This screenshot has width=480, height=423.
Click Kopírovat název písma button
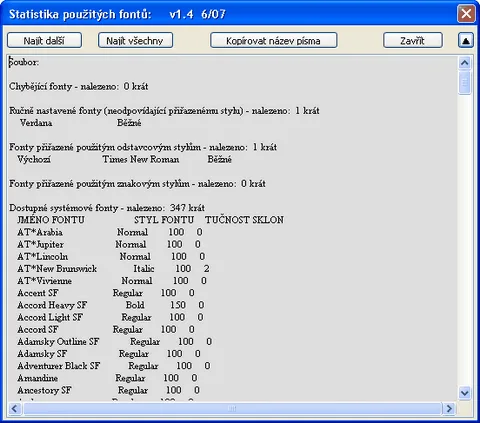[274, 40]
